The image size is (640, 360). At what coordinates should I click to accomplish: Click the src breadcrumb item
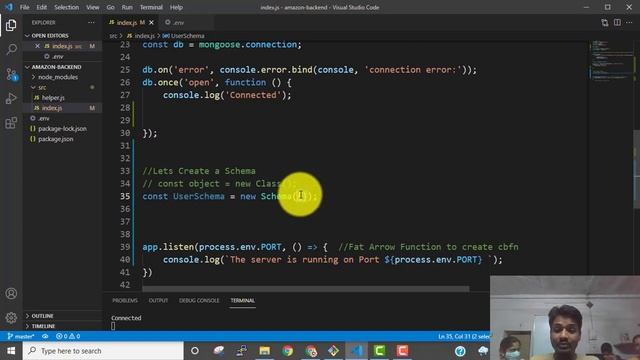tap(113, 36)
